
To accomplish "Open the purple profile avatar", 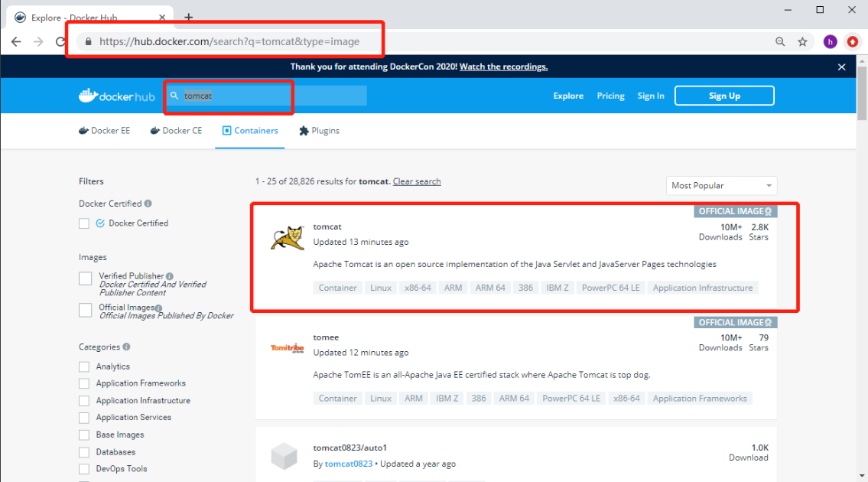I will [830, 41].
